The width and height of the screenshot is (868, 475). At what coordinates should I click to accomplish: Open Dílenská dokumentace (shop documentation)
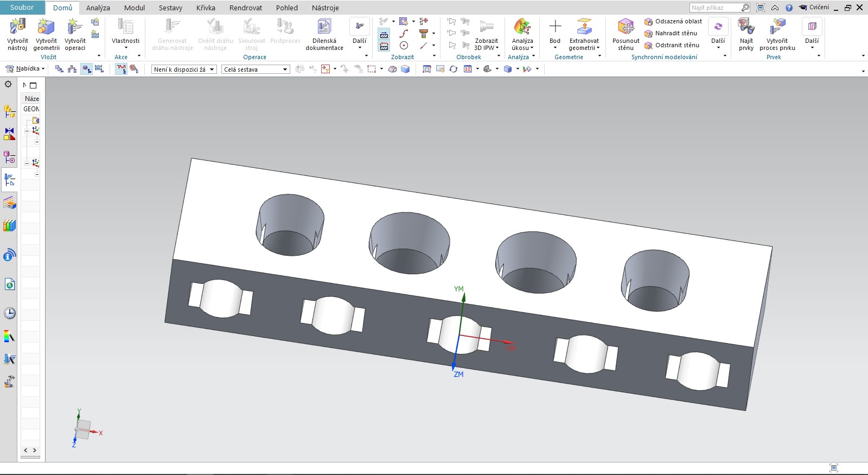324,27
